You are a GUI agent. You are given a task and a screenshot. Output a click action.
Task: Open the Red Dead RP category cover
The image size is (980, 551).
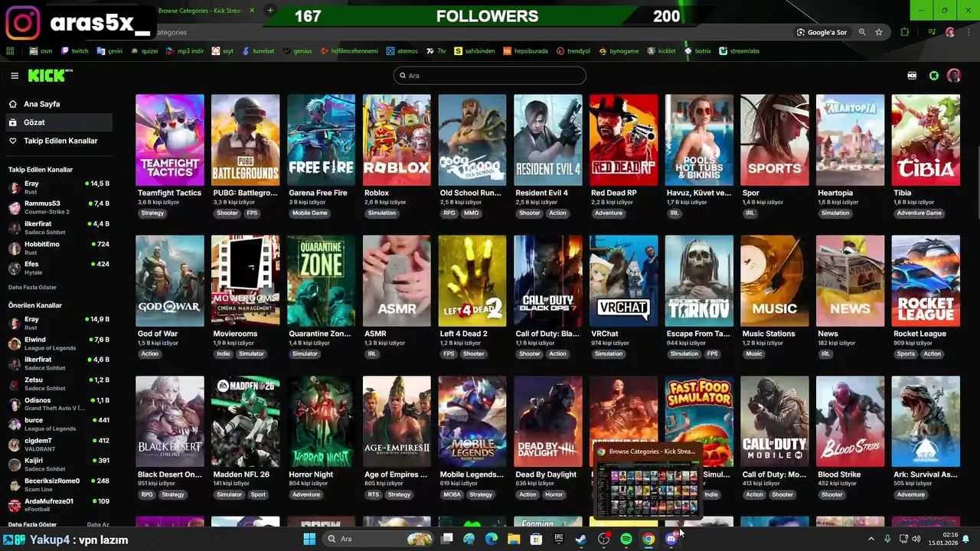[x=623, y=140]
